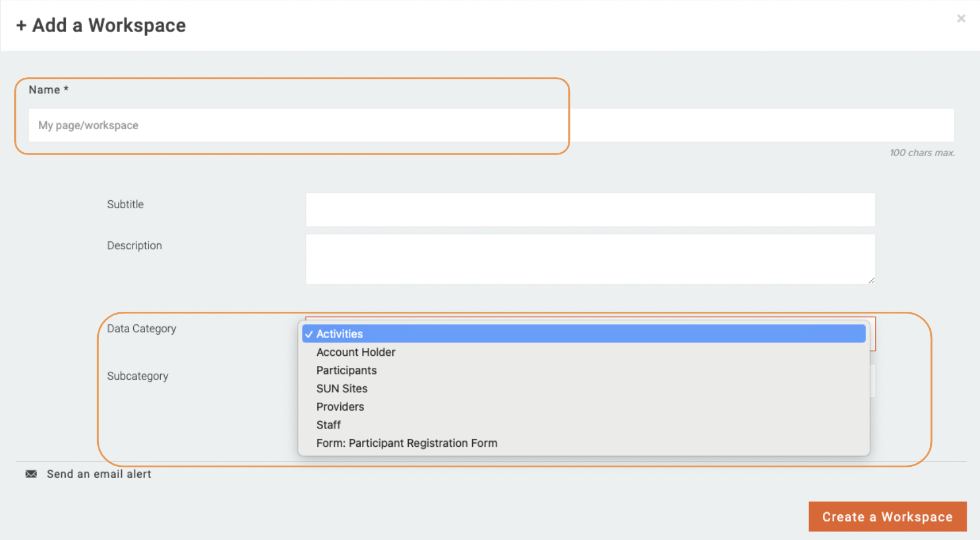
Task: Choose Form: Participant Registration Form option
Action: pyautogui.click(x=584, y=443)
